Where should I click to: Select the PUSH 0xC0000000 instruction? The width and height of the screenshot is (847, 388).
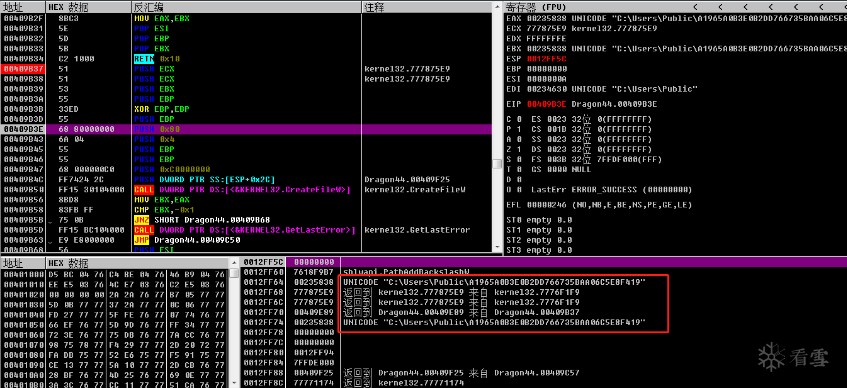[x=172, y=169]
